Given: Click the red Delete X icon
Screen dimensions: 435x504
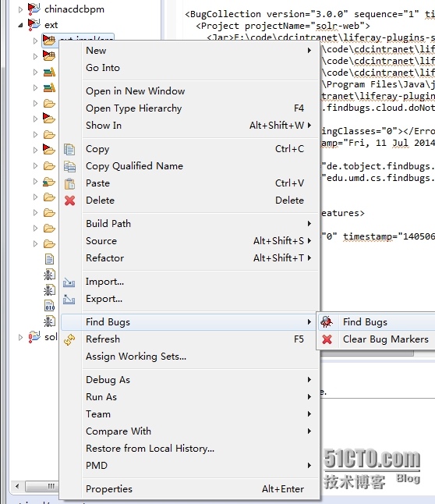Looking at the screenshot, I should click(69, 201).
